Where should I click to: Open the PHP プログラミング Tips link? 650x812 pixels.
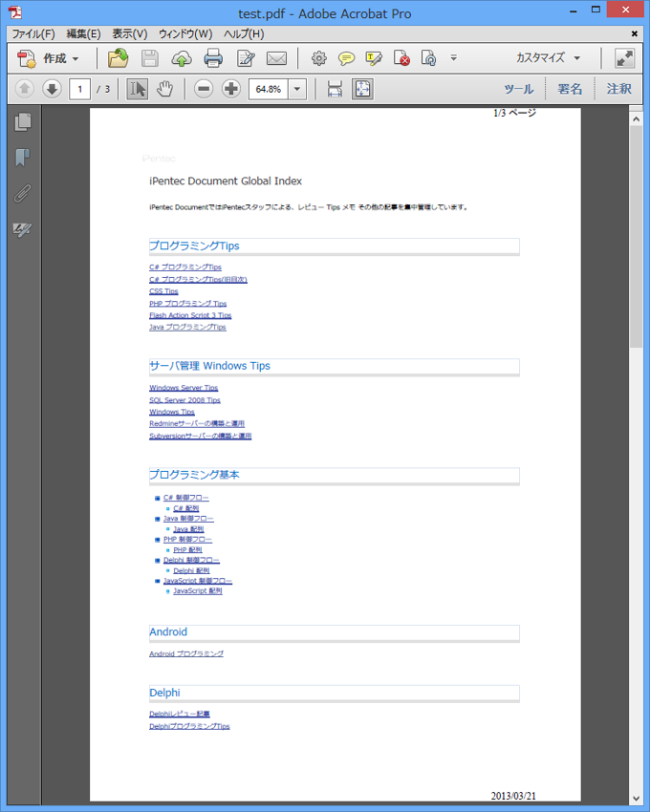(187, 304)
